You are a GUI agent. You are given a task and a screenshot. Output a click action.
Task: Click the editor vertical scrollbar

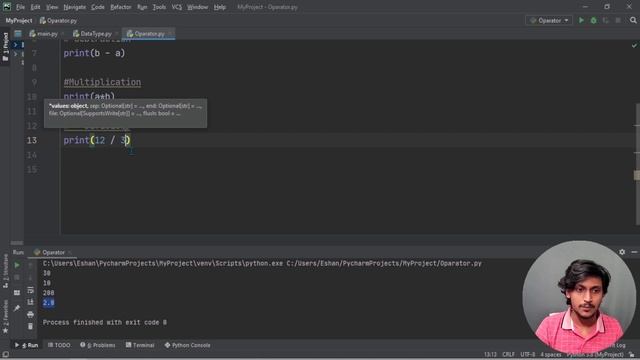(x=637, y=164)
